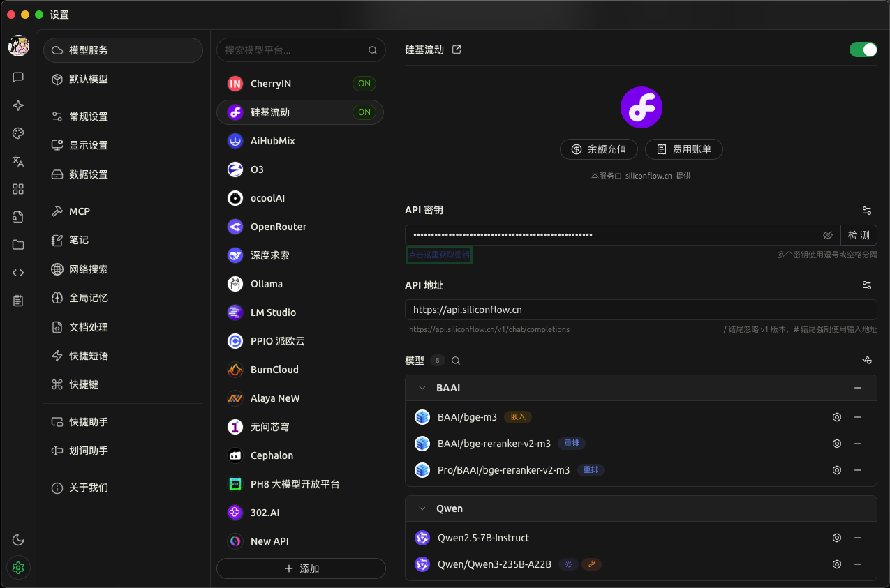The height and width of the screenshot is (588, 890).
Task: Open MCP settings section
Action: (x=123, y=211)
